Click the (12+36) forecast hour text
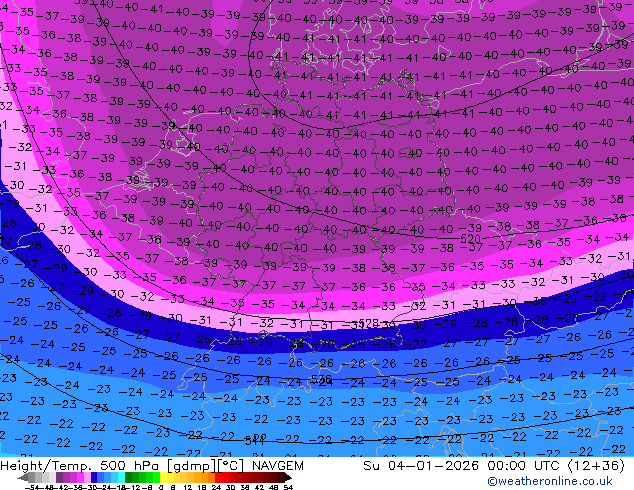Image resolution: width=634 pixels, height=490 pixels. tap(596, 466)
